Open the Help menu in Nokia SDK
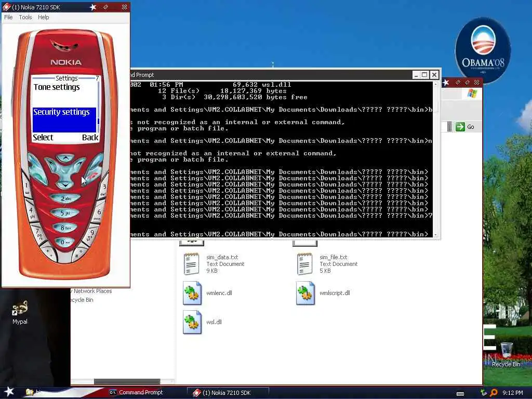The height and width of the screenshot is (399, 532). tap(43, 17)
